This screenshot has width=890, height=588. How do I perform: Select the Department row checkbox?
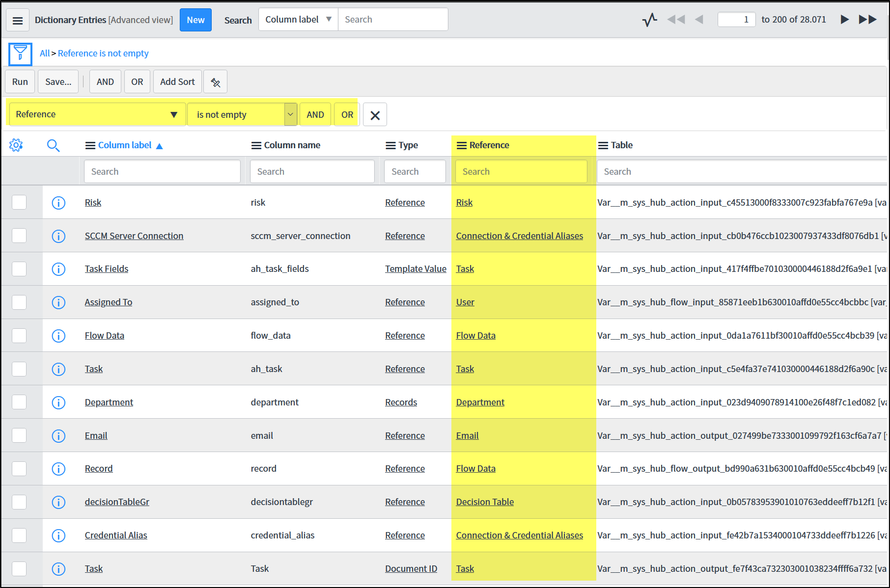click(x=19, y=402)
